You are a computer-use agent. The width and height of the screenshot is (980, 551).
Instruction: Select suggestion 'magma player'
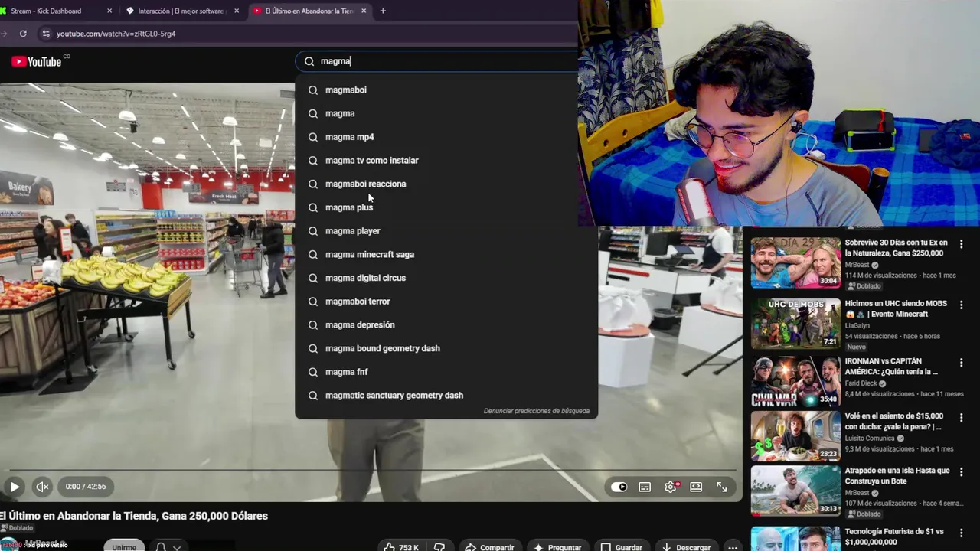coord(446,231)
